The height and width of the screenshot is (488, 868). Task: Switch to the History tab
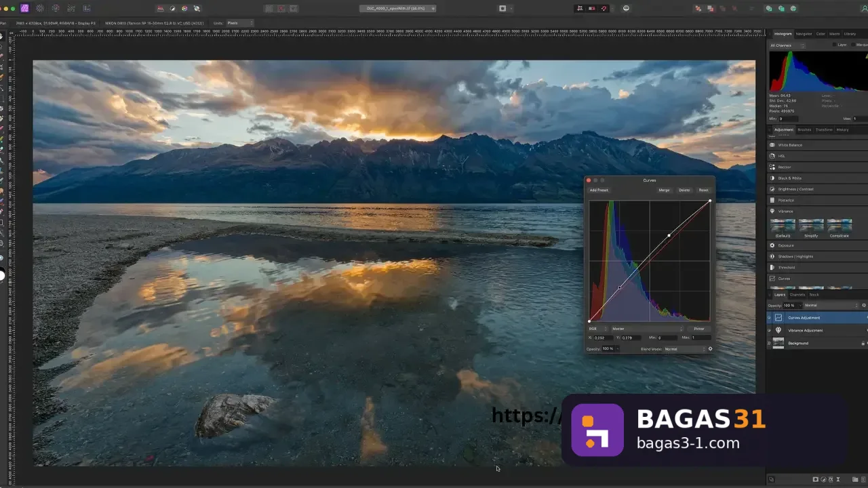[842, 129]
